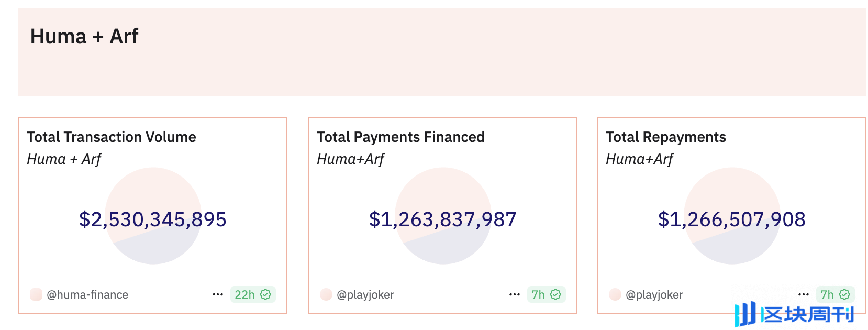Image resolution: width=868 pixels, height=330 pixels.
Task: Select the Total Repayments card title
Action: coord(665,137)
